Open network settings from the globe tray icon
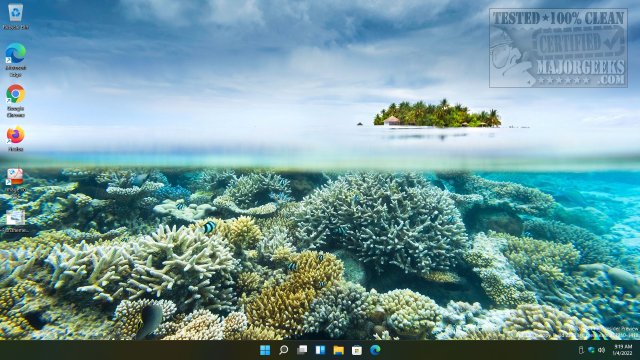 coord(591,350)
